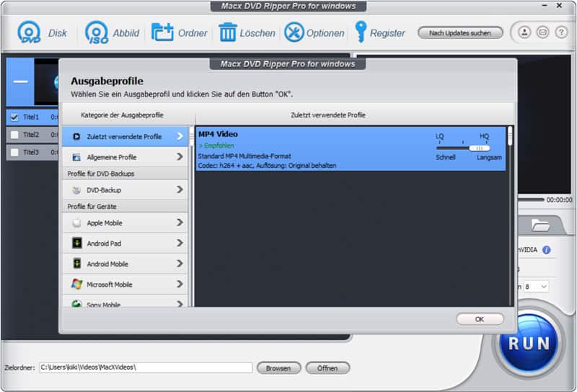Select Android Pad category label

coord(104,244)
